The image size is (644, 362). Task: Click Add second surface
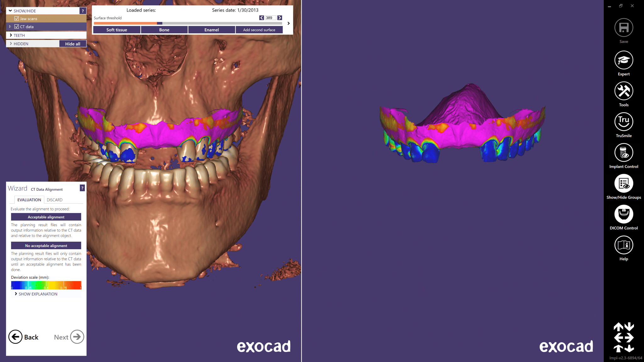tap(259, 30)
